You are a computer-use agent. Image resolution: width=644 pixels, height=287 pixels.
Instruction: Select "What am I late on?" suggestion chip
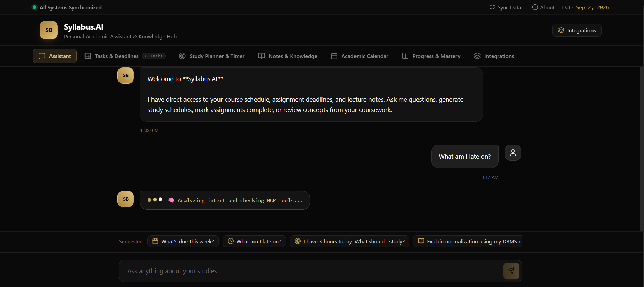click(254, 241)
